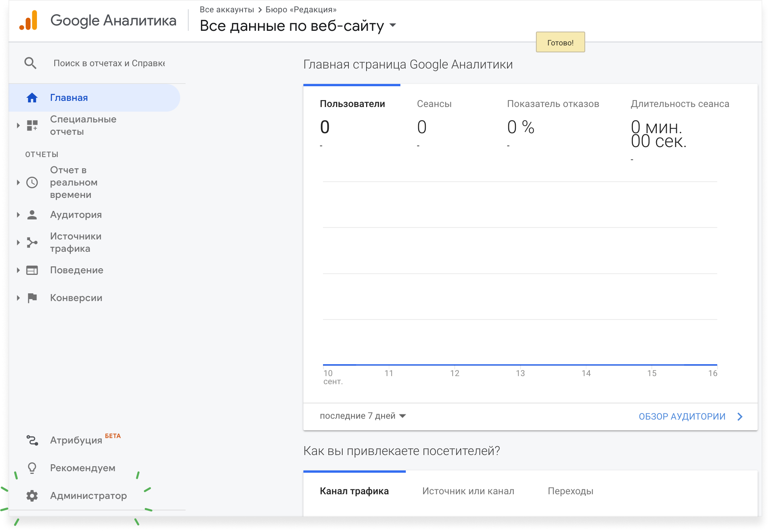Switch to Источник или канал tab
Image resolution: width=770 pixels, height=532 pixels.
468,491
